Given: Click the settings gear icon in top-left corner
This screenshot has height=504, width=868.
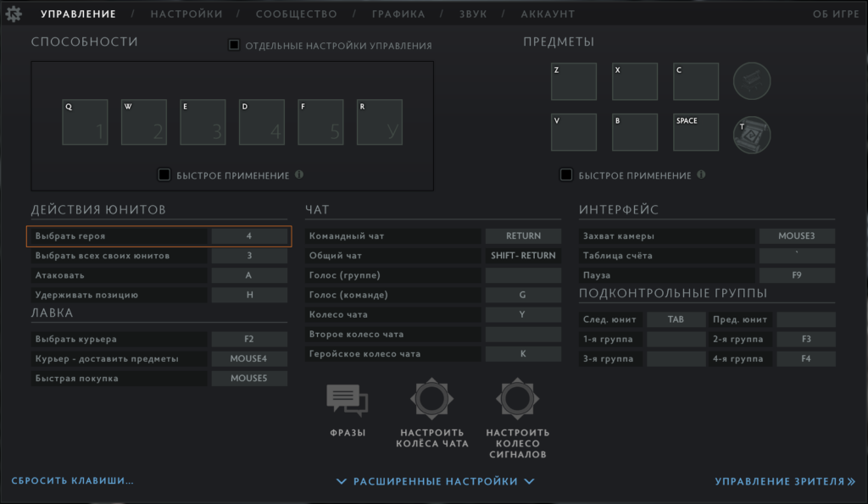Looking at the screenshot, I should pyautogui.click(x=14, y=14).
